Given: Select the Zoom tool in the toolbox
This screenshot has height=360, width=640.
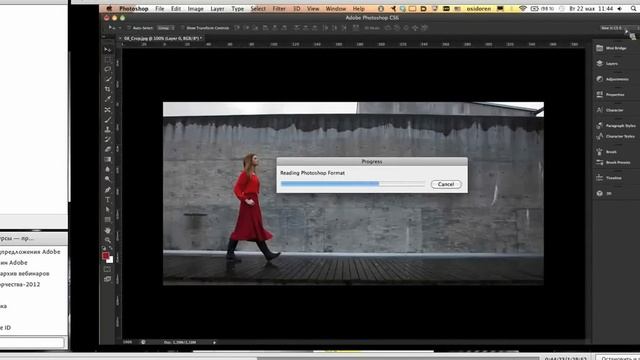Looking at the screenshot, I should tap(108, 240).
